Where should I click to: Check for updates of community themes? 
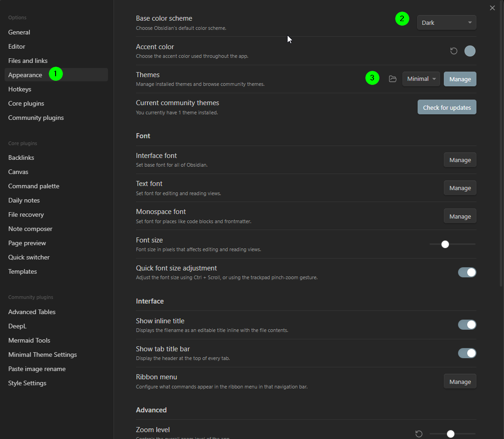click(447, 107)
